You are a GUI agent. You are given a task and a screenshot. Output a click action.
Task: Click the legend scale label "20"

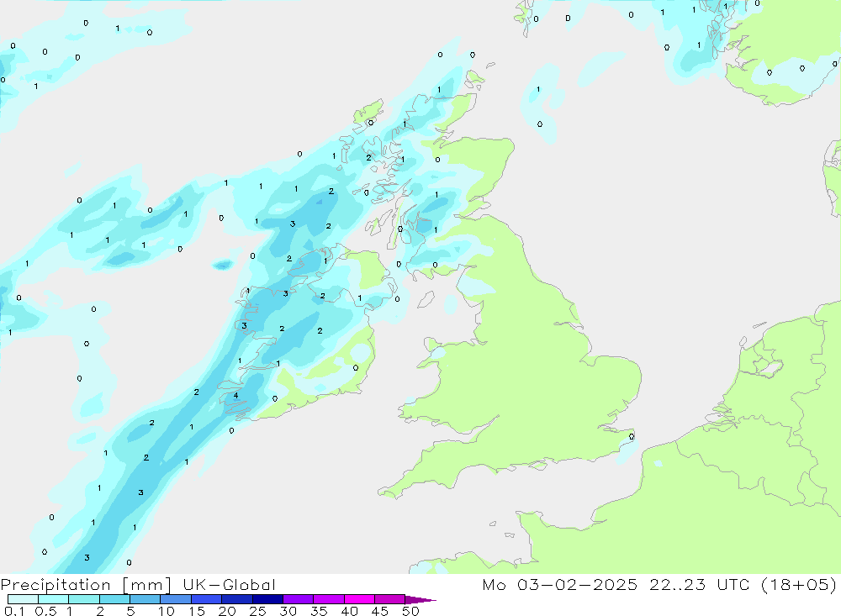coord(227,611)
